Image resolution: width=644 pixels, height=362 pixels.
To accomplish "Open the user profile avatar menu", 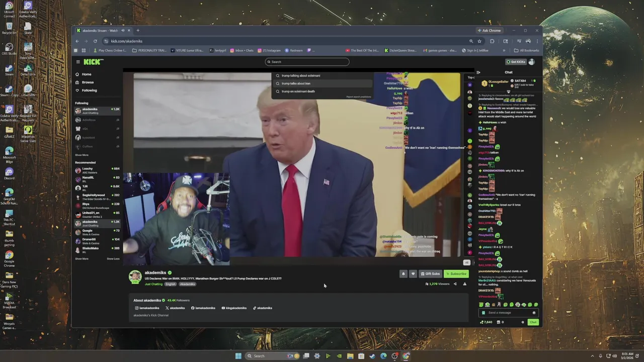I will click(532, 62).
